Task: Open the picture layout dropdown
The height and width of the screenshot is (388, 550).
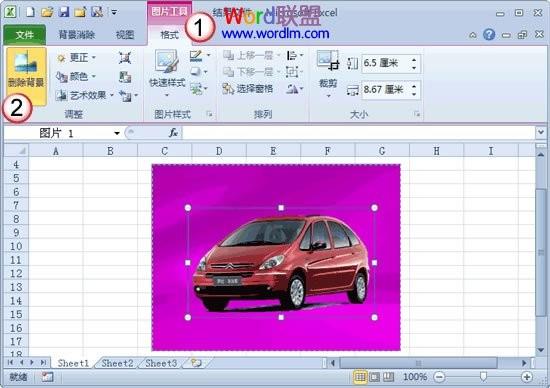Action: coord(199,88)
